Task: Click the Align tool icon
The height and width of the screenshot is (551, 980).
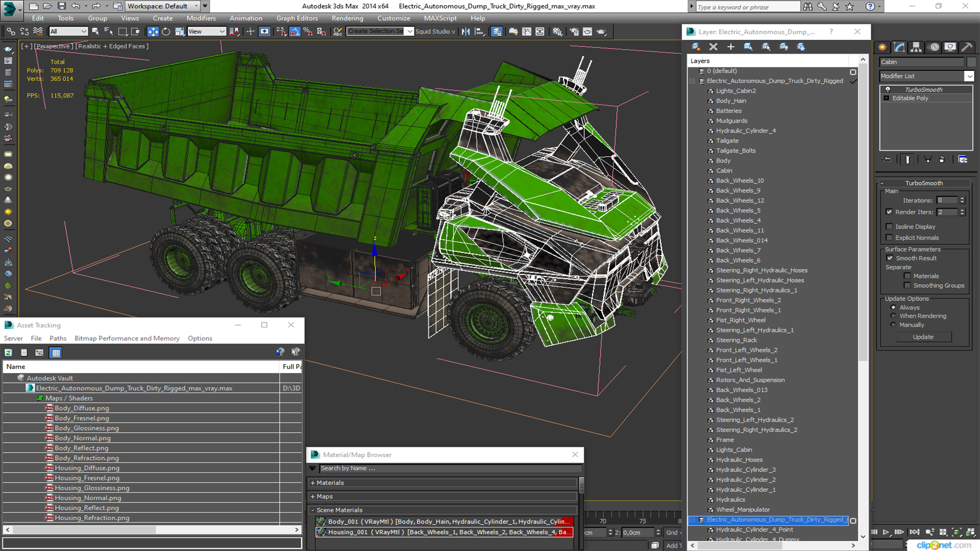Action: tap(479, 32)
